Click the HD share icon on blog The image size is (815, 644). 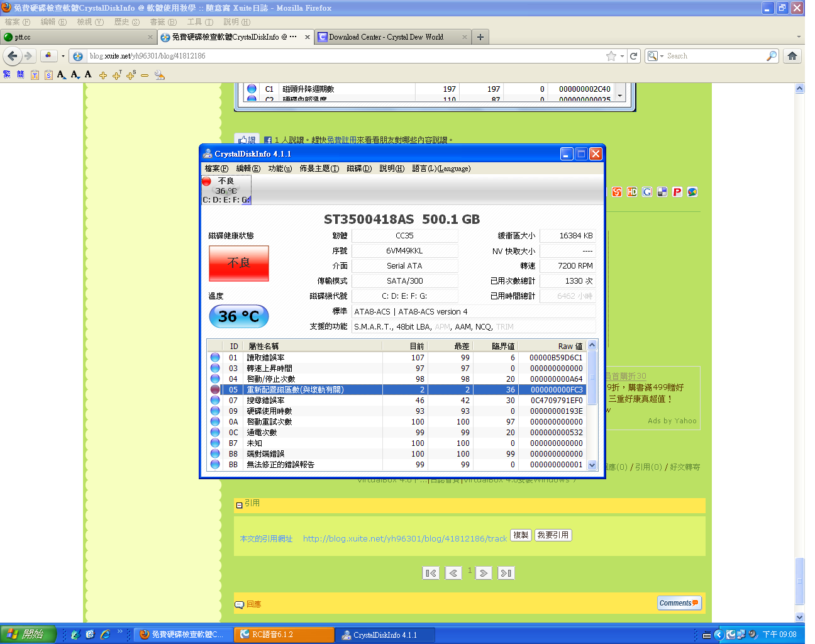click(x=632, y=192)
